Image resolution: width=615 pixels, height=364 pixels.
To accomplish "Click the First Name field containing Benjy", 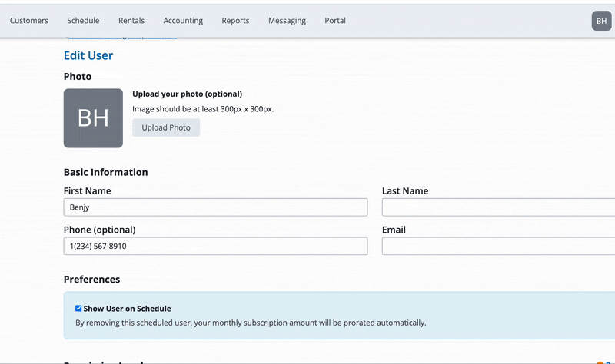I will (x=216, y=207).
